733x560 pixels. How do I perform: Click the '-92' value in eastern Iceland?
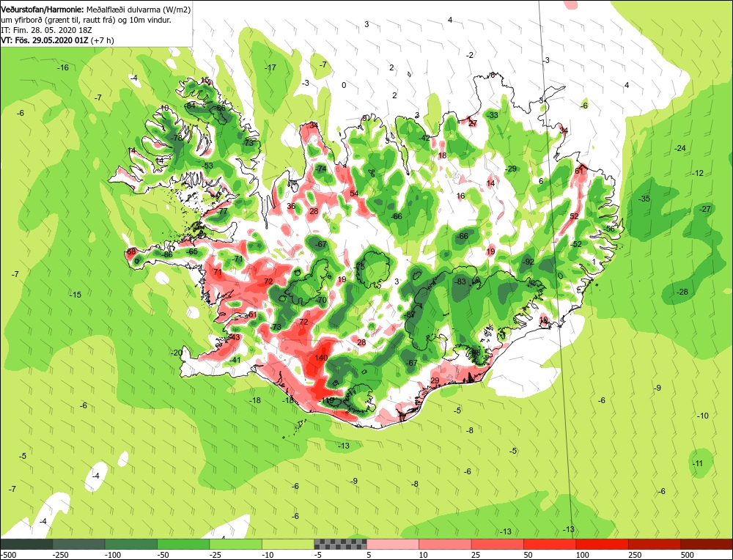(x=528, y=262)
